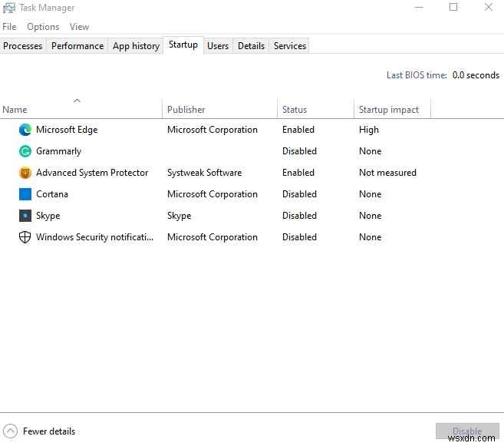Click the 0.0 seconds BIOS value
This screenshot has height=446, width=504.
(476, 75)
